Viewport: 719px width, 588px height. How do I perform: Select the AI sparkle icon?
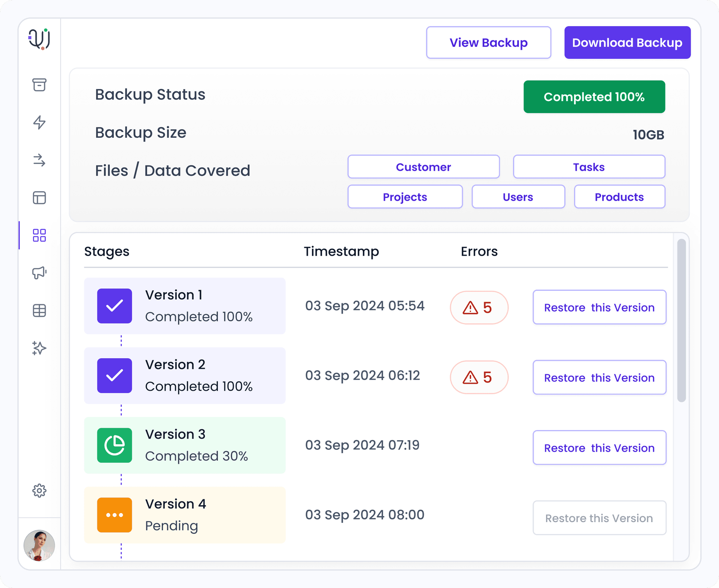tap(39, 348)
